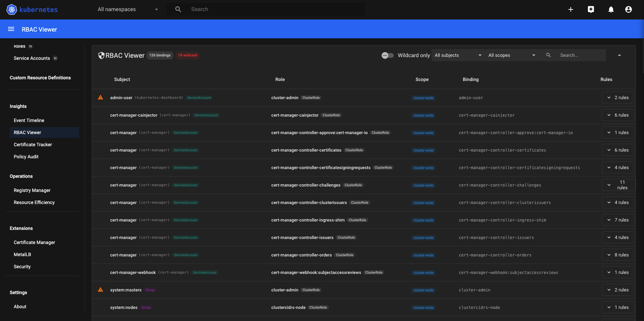Viewport: 644px width, 321px height.
Task: Click cert-manager-controller-certificatesigningrequests role name
Action: pyautogui.click(x=321, y=167)
